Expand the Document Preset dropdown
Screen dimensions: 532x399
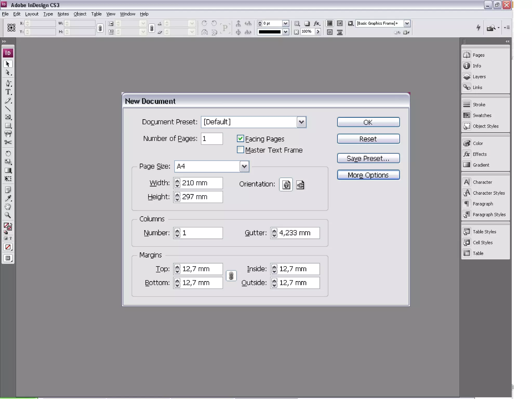[301, 122]
